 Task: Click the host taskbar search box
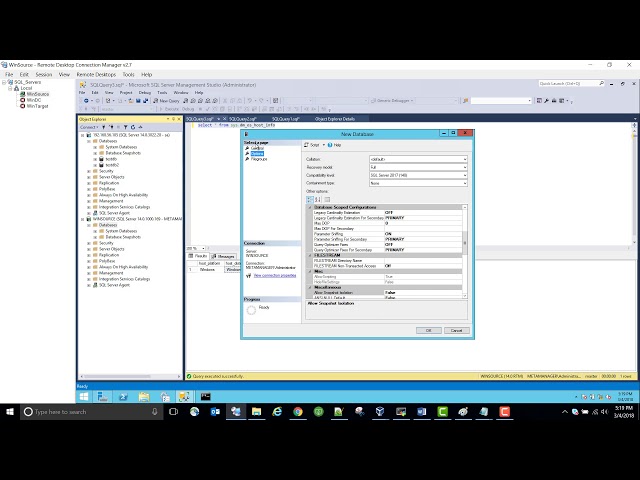pos(92,412)
